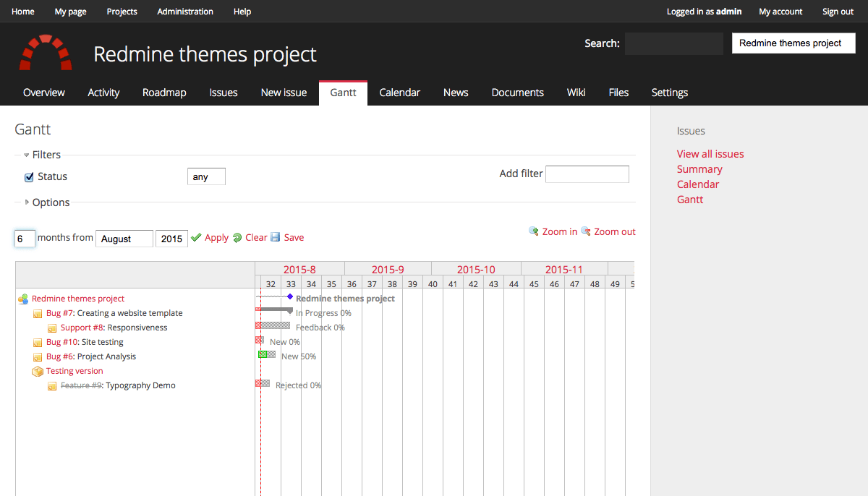The height and width of the screenshot is (496, 868).
Task: Open Help in top menu
Action: point(242,12)
